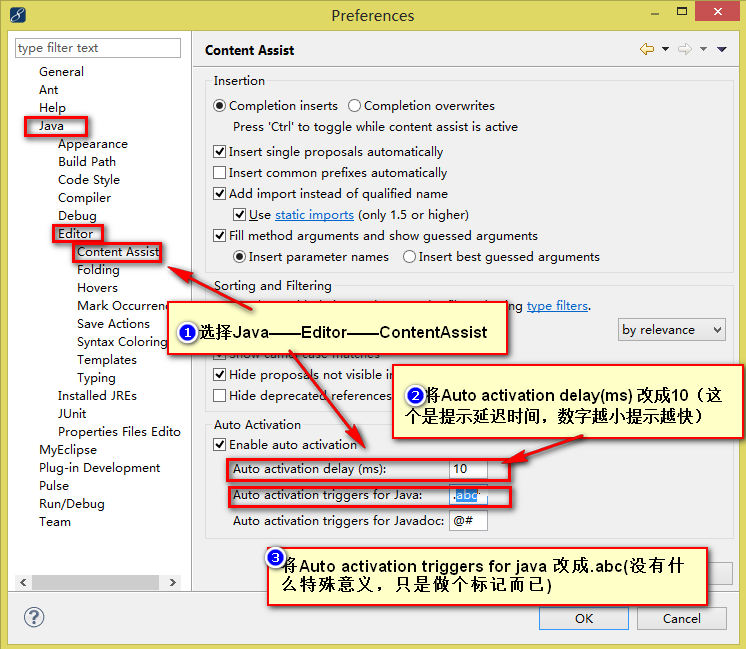This screenshot has width=746, height=649.
Task: Open the back history dropdown arrow
Action: coord(666,49)
